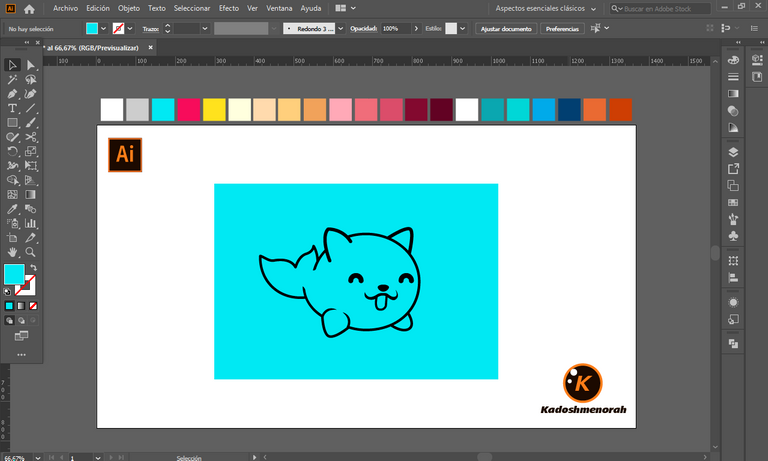The height and width of the screenshot is (461, 768).
Task: Select the Line Segment tool
Action: [x=30, y=108]
